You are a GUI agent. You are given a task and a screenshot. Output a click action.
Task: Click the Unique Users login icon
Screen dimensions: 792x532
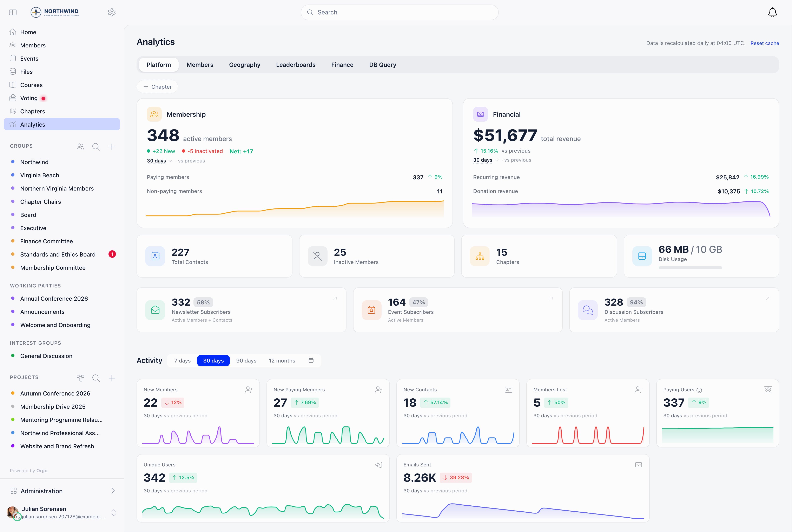click(x=379, y=465)
